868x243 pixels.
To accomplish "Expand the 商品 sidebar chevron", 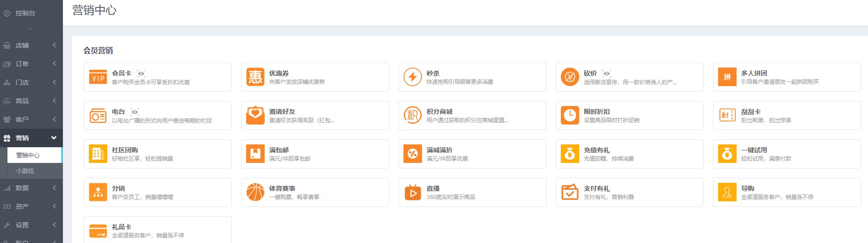I will coord(55,101).
